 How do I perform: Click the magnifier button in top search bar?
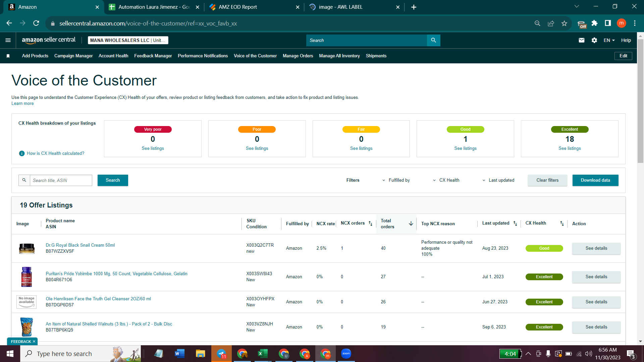coord(433,40)
